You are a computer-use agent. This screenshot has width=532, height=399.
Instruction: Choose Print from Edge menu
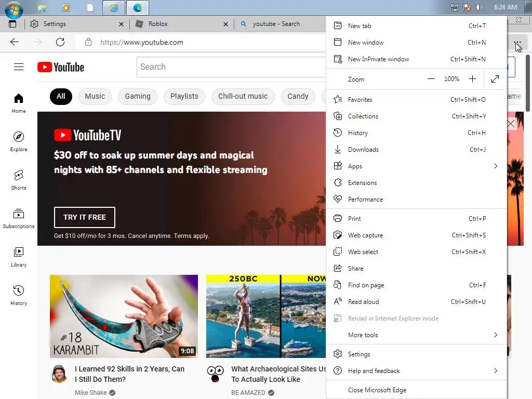pos(416,219)
